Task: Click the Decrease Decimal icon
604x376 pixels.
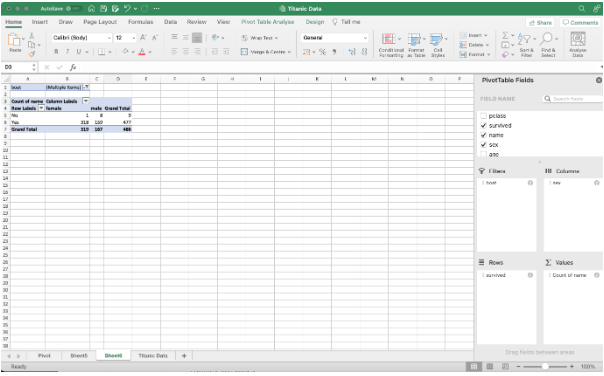Action: (x=364, y=52)
